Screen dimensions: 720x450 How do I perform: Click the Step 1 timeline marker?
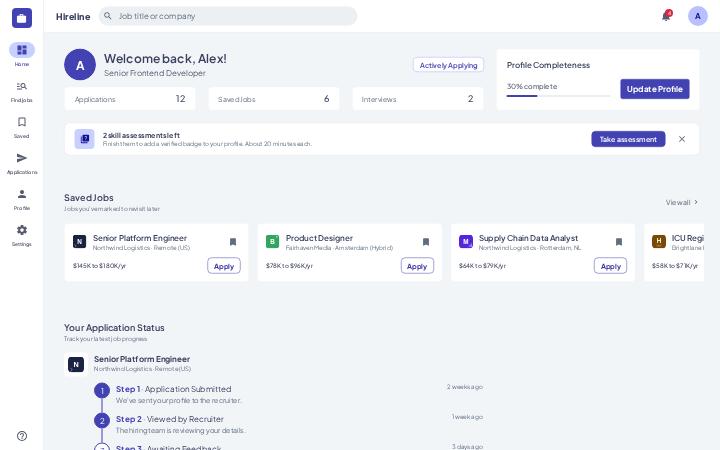(102, 391)
